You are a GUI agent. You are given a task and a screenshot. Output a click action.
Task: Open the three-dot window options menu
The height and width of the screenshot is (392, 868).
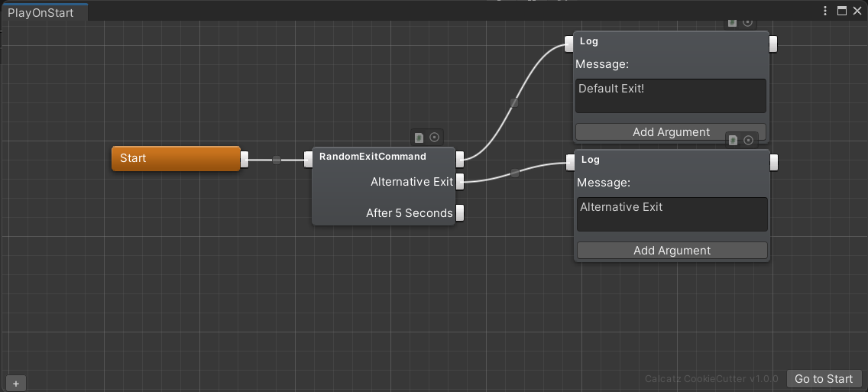tap(825, 11)
